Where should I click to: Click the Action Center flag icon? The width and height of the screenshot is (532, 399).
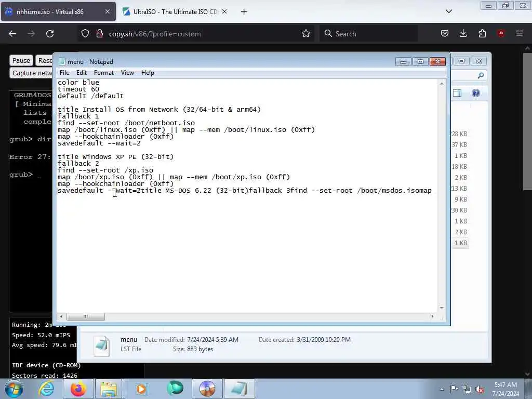454,389
